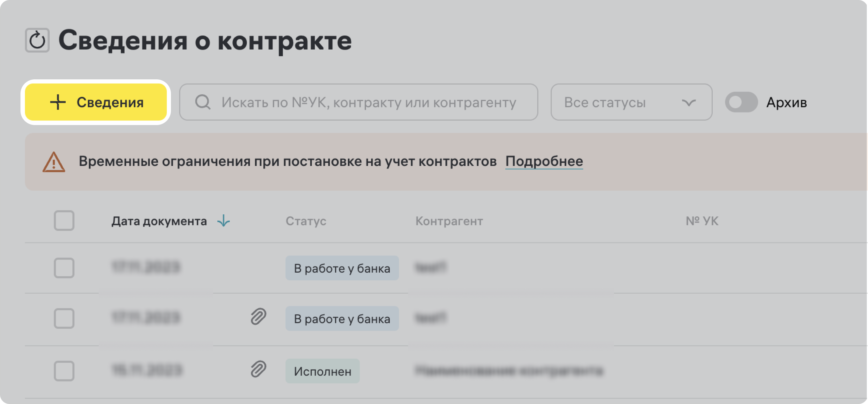Image resolution: width=868 pixels, height=404 pixels.
Task: Tick the select-all checkbox in table header
Action: 64,221
